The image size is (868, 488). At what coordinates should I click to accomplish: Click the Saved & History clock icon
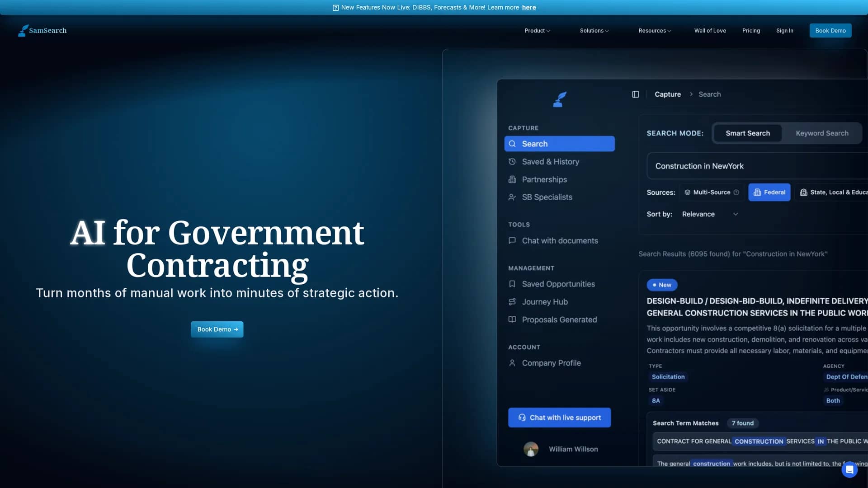point(512,162)
